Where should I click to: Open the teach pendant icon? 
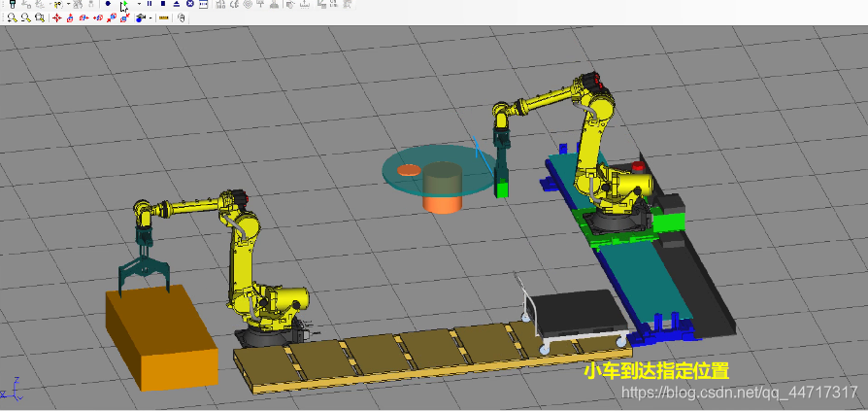(x=13, y=4)
